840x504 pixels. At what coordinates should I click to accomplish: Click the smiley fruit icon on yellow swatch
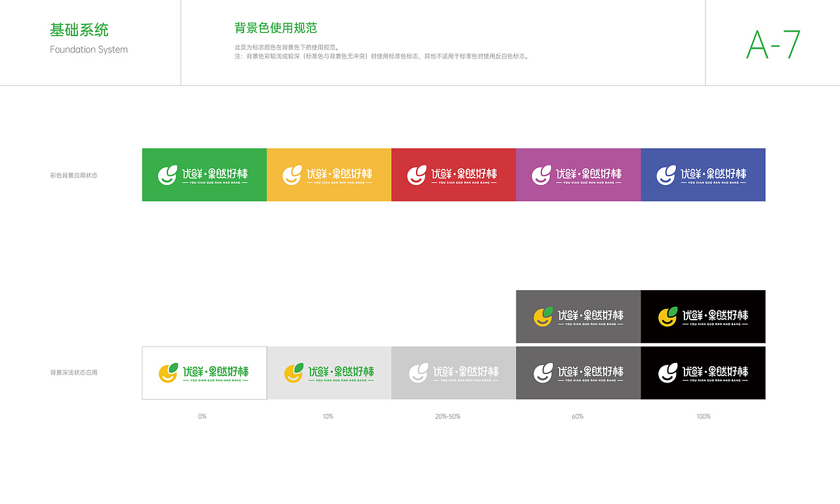coord(292,175)
